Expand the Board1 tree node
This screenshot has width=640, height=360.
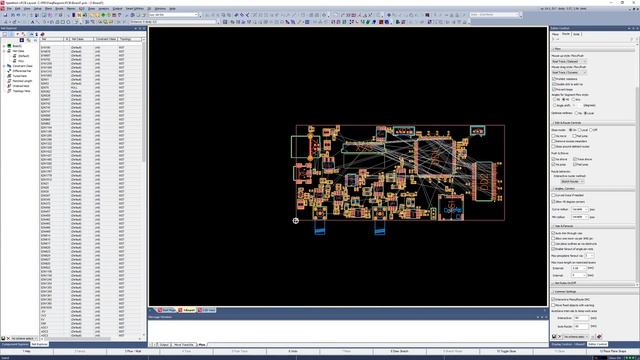coord(4,46)
